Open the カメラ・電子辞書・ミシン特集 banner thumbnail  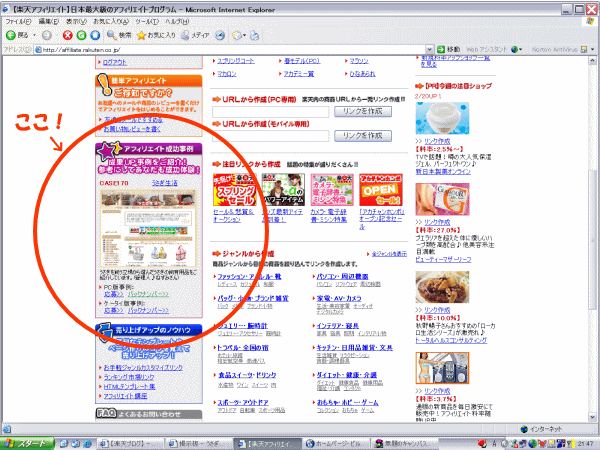click(332, 190)
